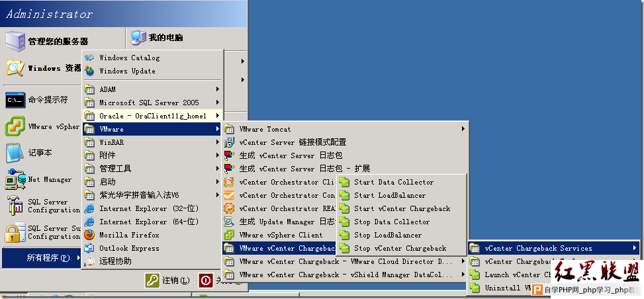The width and height of the screenshot is (644, 299).
Task: Click the Administrator user name header
Action: click(50, 14)
